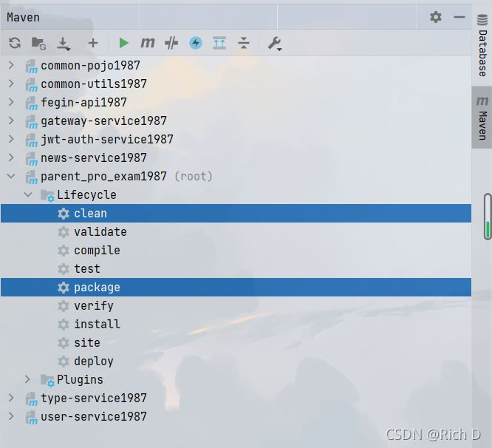Expand type-service1987 module
Viewport: 492px width, 448px height.
click(x=11, y=398)
